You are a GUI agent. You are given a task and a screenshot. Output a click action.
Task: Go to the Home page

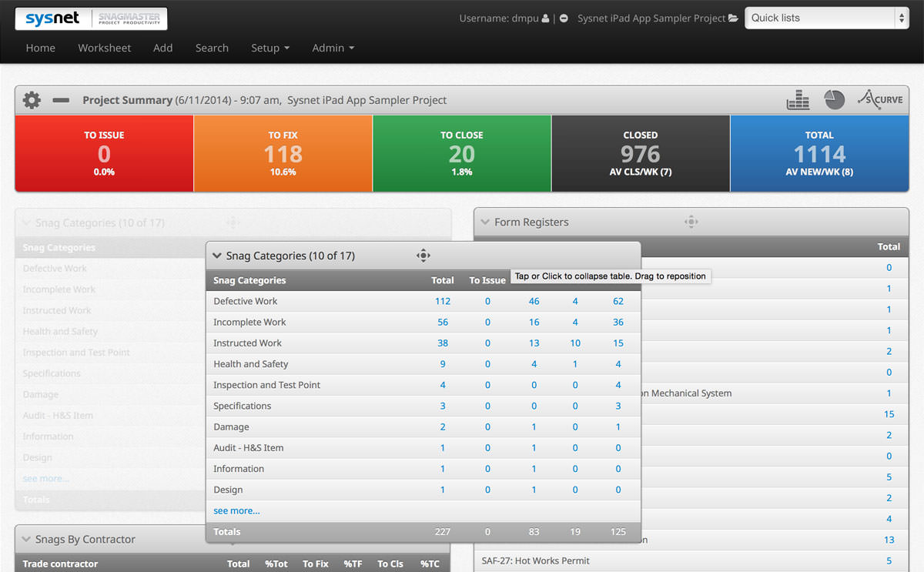[41, 48]
